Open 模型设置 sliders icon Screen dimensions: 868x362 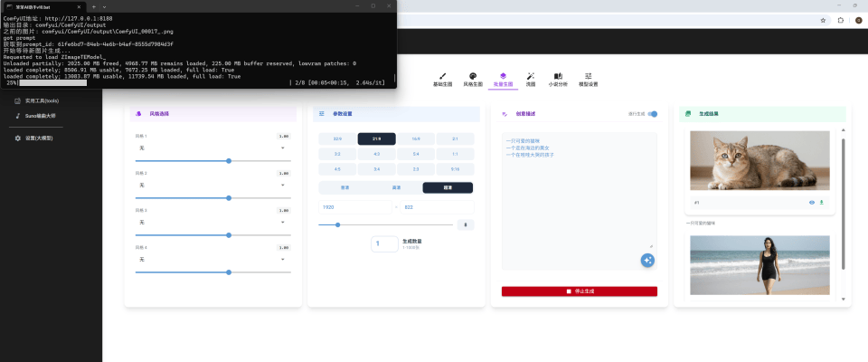tap(588, 79)
